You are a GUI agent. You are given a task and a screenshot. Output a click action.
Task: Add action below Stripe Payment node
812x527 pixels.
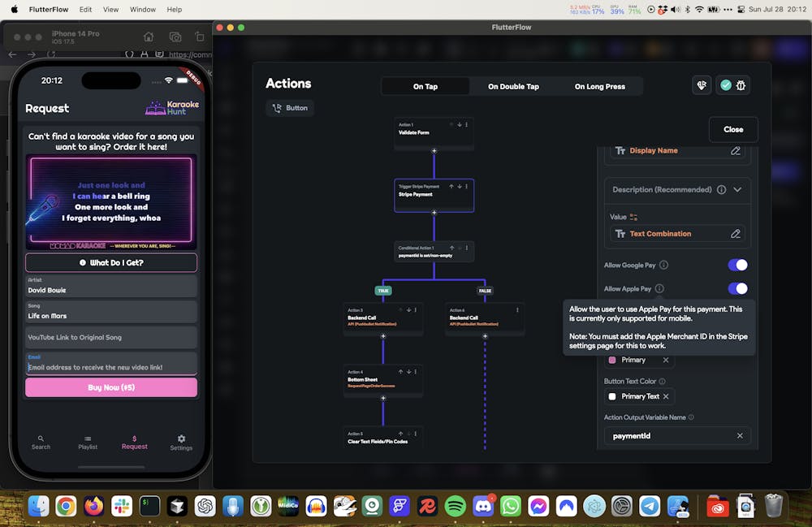click(x=434, y=213)
